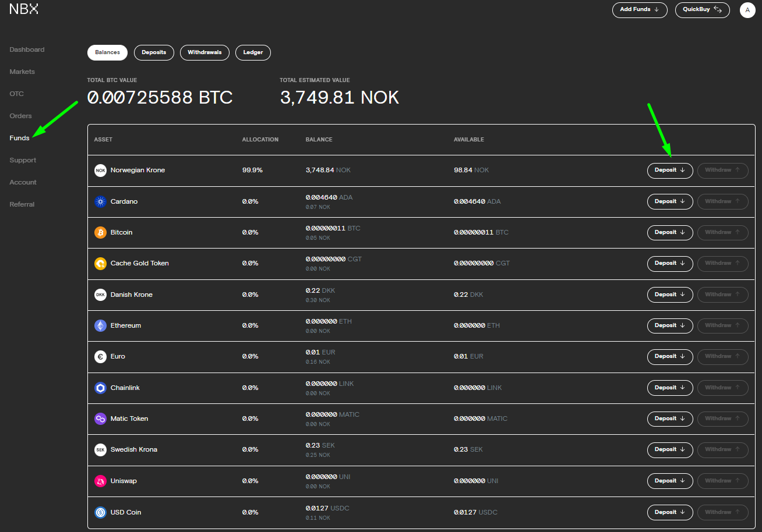Open the account avatar menu

click(x=747, y=10)
